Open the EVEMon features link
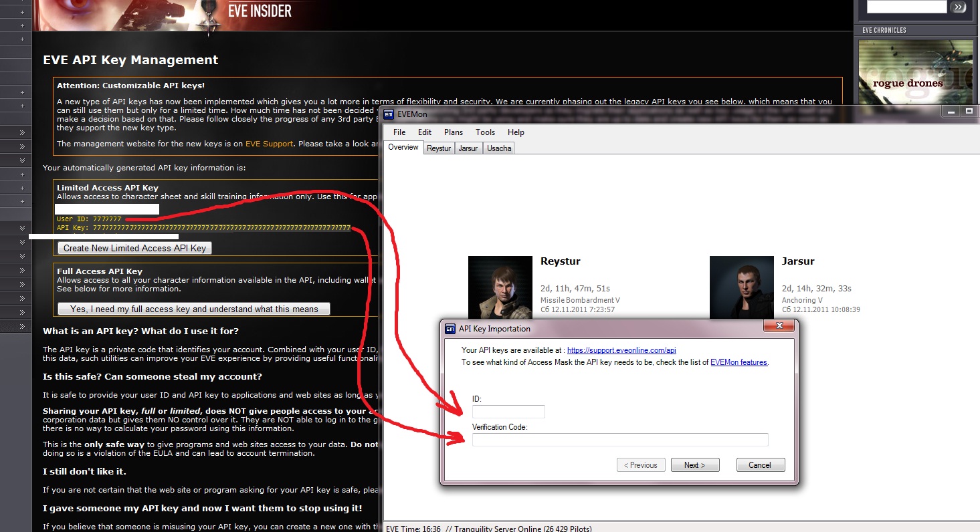 [739, 362]
